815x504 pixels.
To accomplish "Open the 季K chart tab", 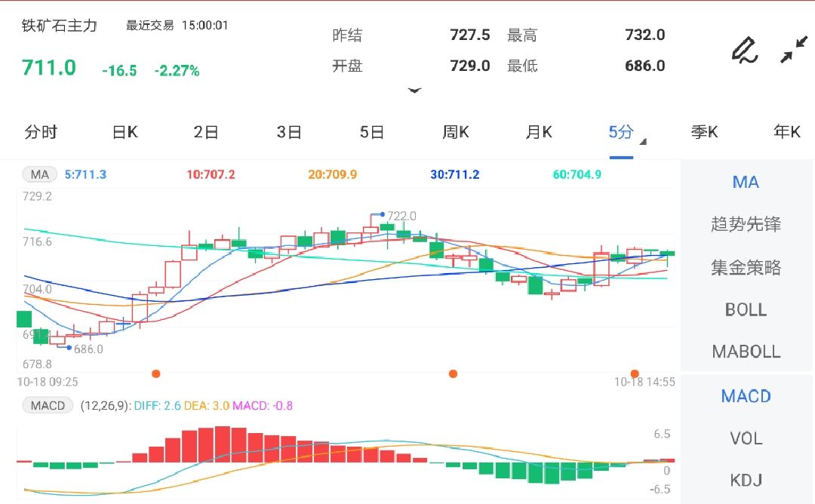I will tap(704, 132).
